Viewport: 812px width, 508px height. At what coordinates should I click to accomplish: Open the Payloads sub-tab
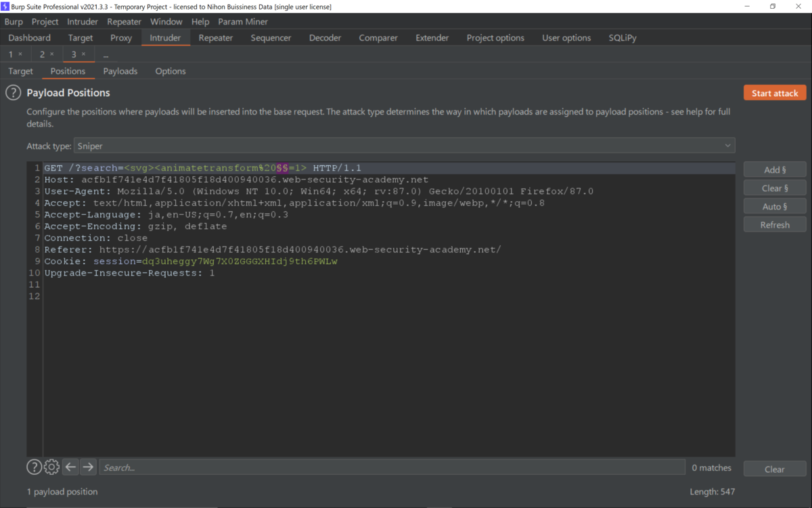pos(120,71)
